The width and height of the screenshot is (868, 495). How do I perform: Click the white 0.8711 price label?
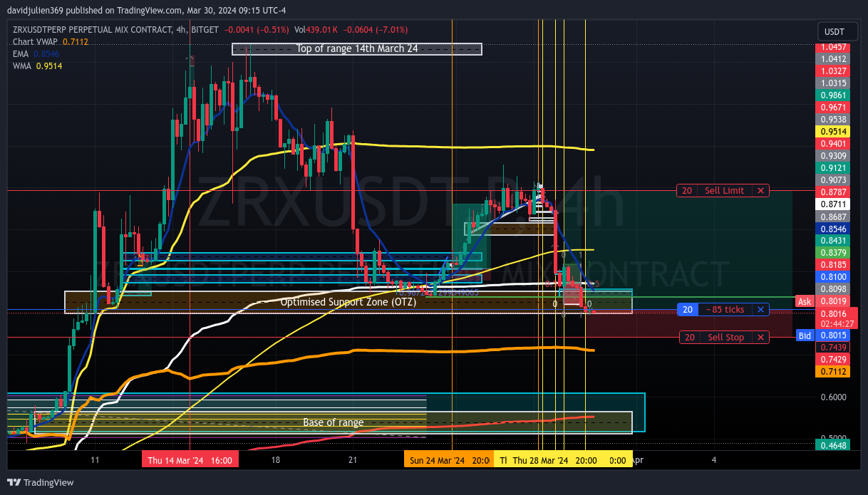833,204
